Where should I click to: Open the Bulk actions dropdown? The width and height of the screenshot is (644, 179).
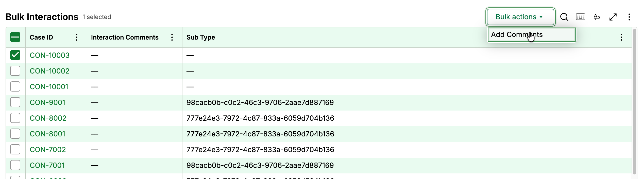tap(520, 17)
